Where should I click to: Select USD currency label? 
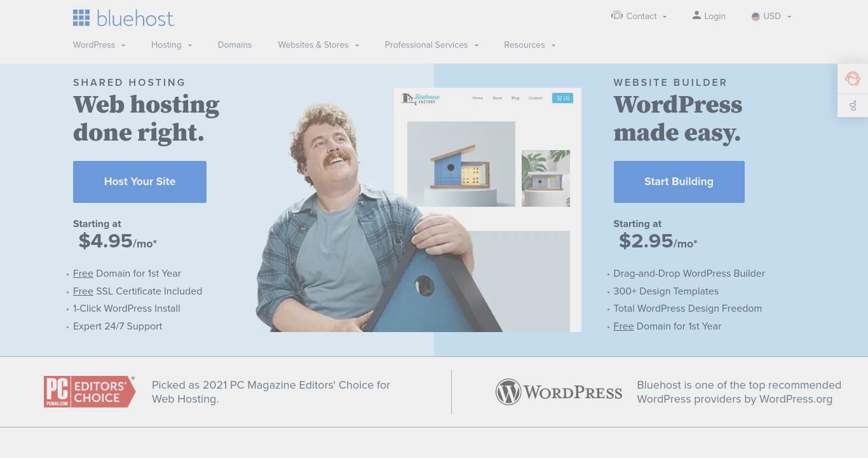772,16
